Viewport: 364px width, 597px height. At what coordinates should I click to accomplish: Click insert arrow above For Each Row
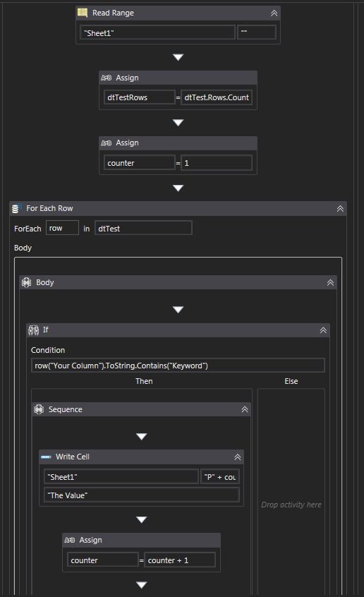click(x=178, y=188)
